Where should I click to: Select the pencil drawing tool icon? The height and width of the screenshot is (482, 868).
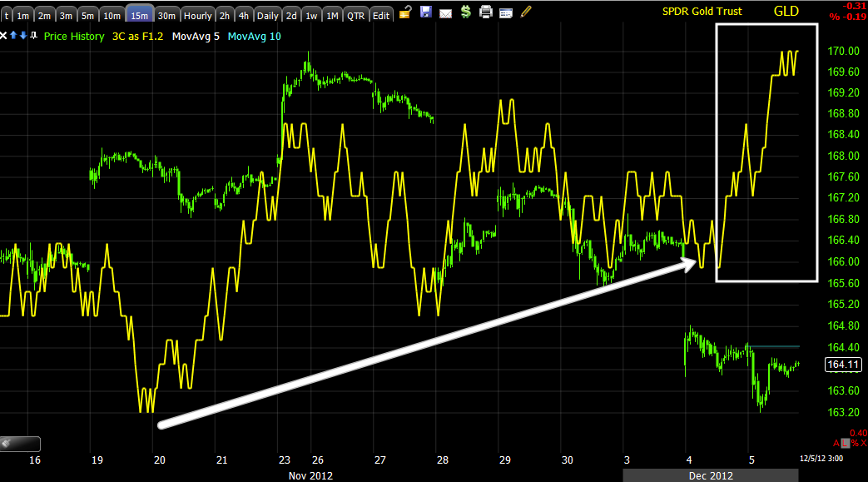pos(526,12)
